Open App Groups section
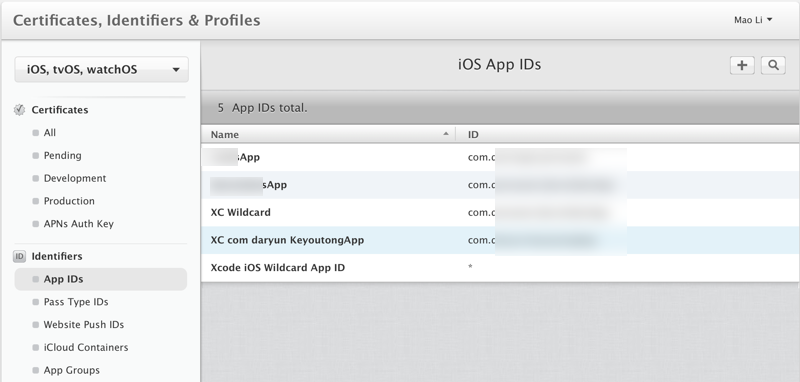 71,370
